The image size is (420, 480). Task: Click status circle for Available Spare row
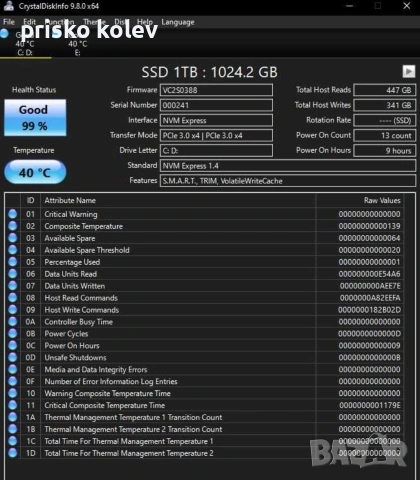[13, 238]
